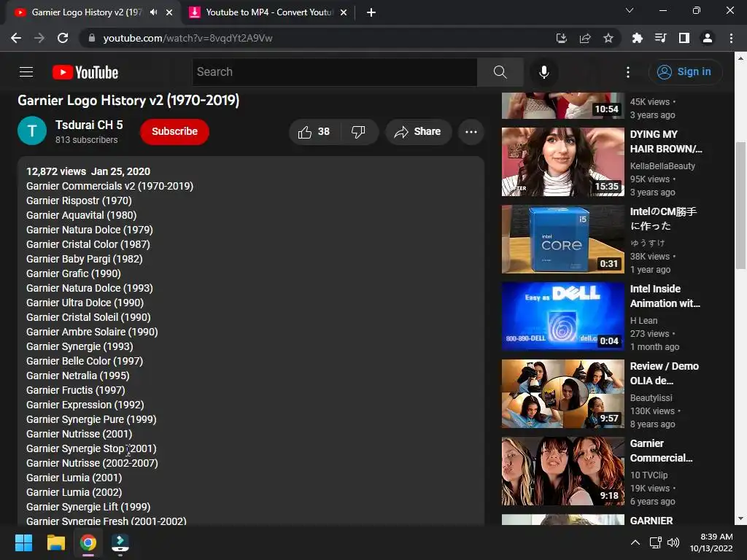Bookmark this tab with star icon
This screenshot has width=747, height=560.
608,38
